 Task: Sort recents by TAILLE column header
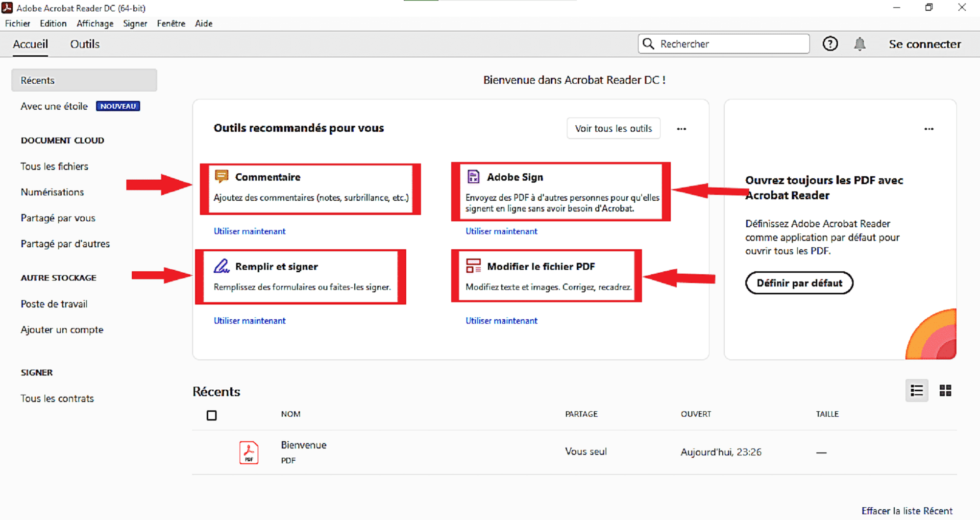pyautogui.click(x=827, y=414)
